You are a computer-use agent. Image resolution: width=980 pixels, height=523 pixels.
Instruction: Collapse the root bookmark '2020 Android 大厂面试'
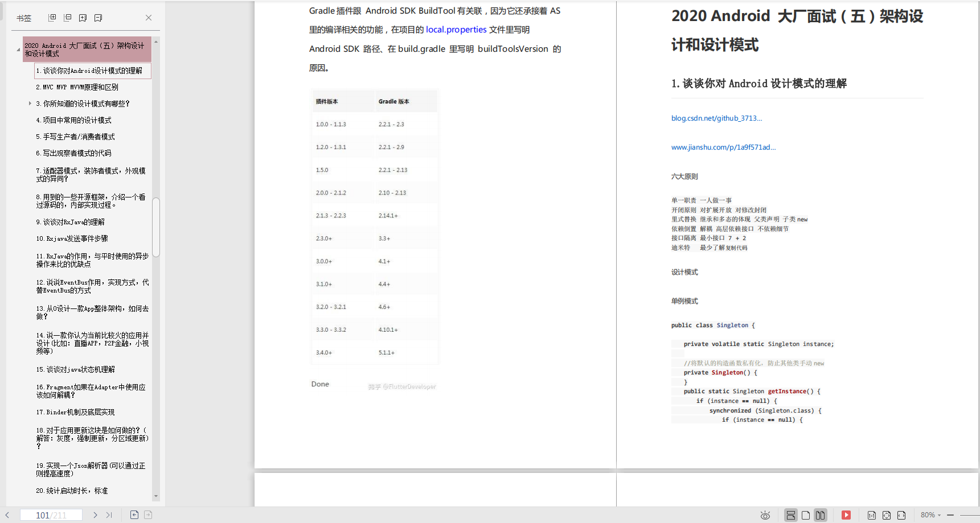(18, 50)
